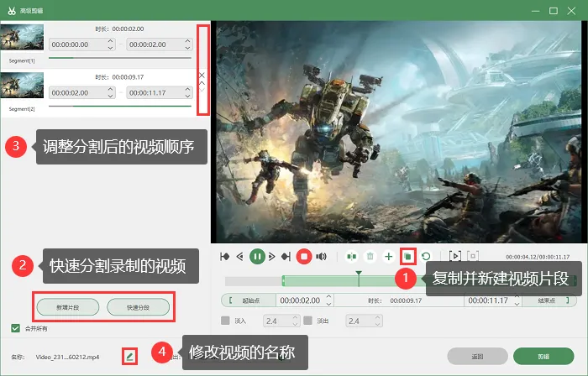
Task: Increase the fade-out duration value
Action: point(378,317)
